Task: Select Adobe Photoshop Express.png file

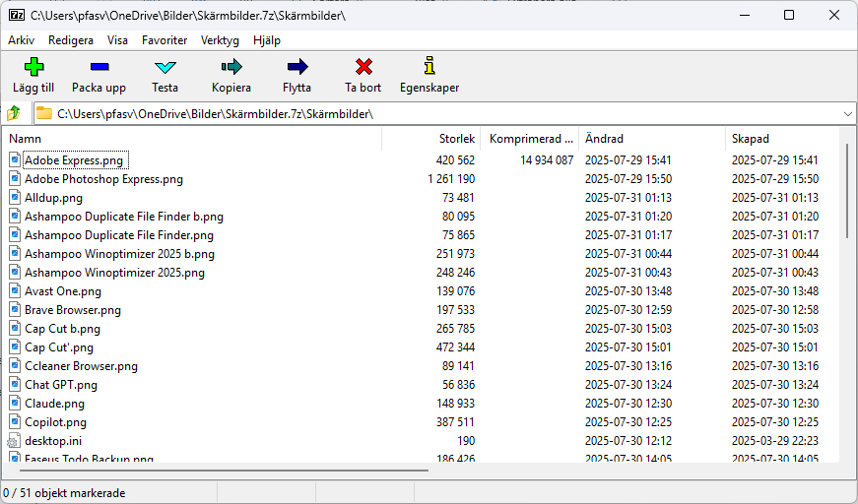Action: point(104,179)
